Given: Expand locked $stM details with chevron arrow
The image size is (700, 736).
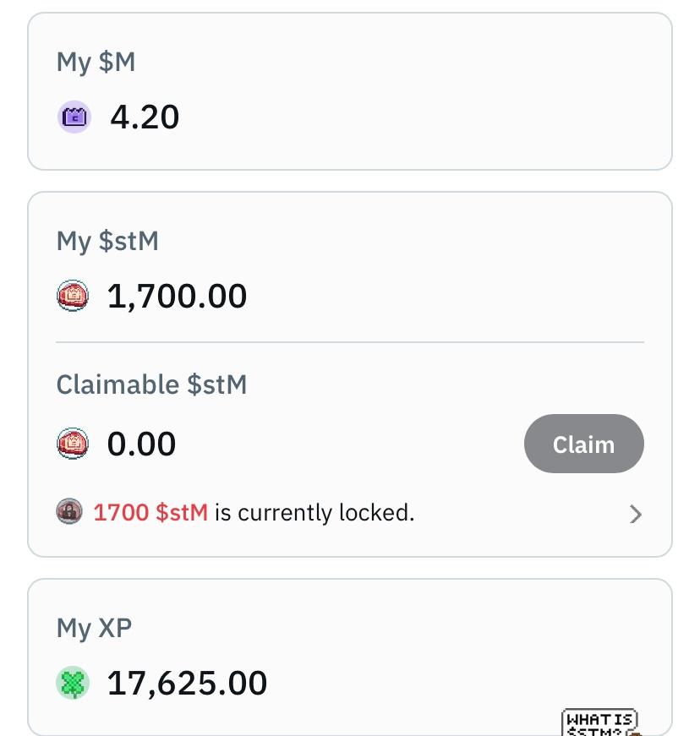Looking at the screenshot, I should pyautogui.click(x=636, y=514).
